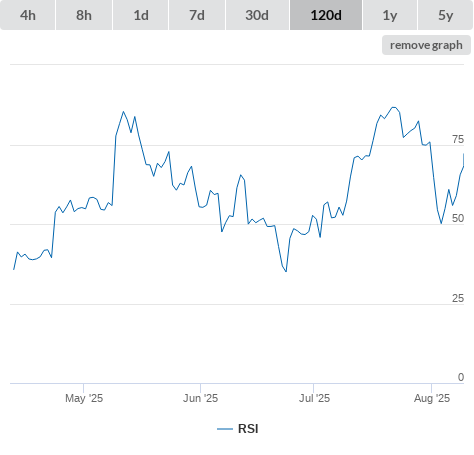Switch chart to the 30d range
Image resolution: width=474 pixels, height=455 pixels.
pyautogui.click(x=257, y=15)
